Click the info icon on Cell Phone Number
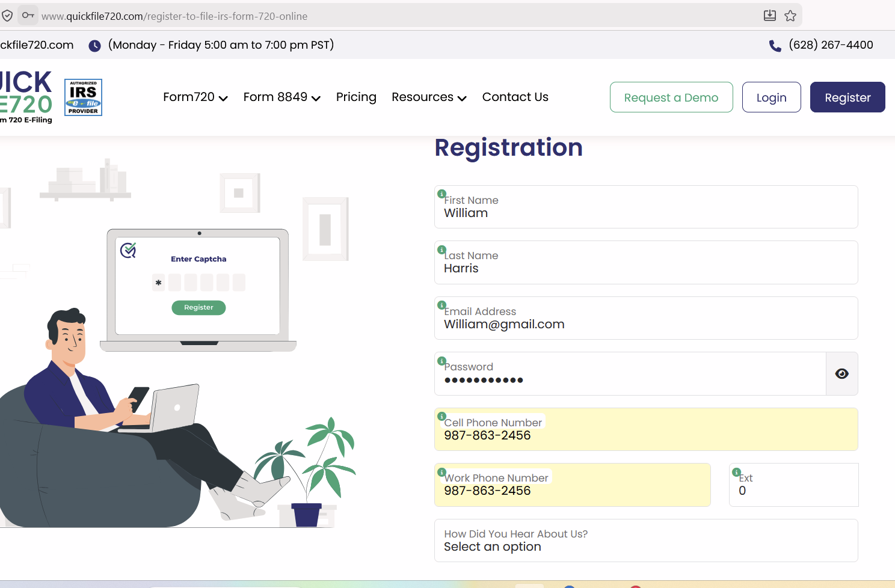 pyautogui.click(x=441, y=416)
